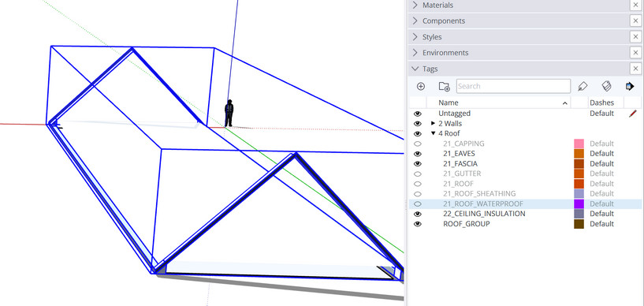Select the Tag tool paint icon
This screenshot has height=306, width=644.
tap(583, 86)
